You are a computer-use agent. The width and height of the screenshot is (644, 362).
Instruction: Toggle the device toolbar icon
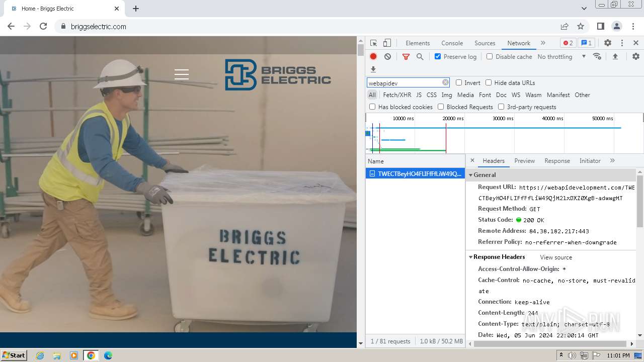(387, 43)
